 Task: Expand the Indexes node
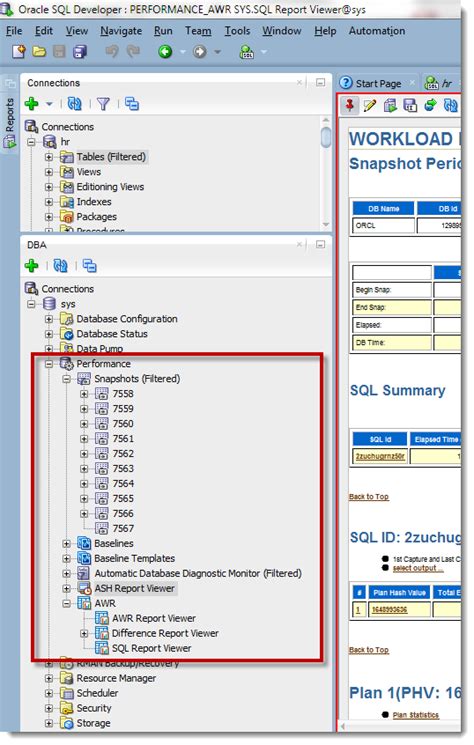[49, 202]
